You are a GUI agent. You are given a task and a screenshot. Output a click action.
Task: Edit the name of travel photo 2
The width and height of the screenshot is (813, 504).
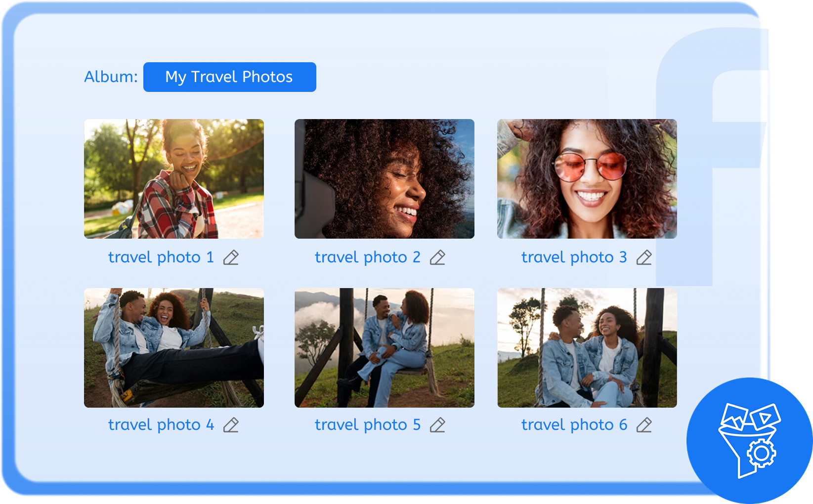[x=437, y=257]
